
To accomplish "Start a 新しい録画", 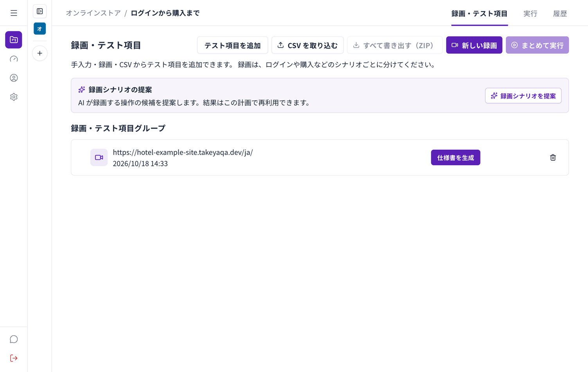I will [x=474, y=45].
